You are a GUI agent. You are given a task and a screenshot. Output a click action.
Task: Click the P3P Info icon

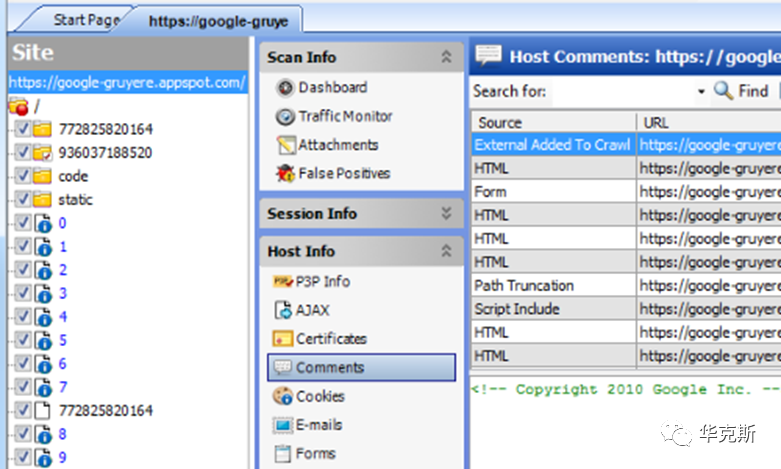pos(281,282)
